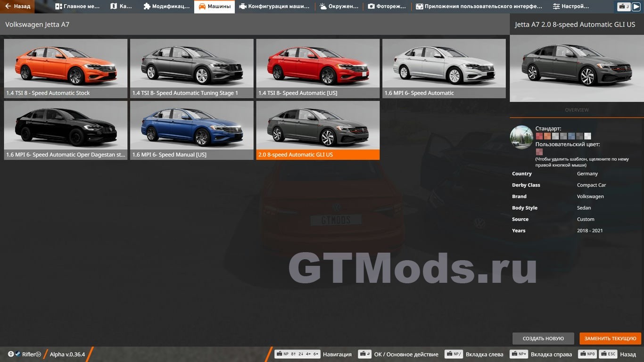The height and width of the screenshot is (362, 644).
Task: Open the Главное меню tab
Action: pyautogui.click(x=78, y=7)
